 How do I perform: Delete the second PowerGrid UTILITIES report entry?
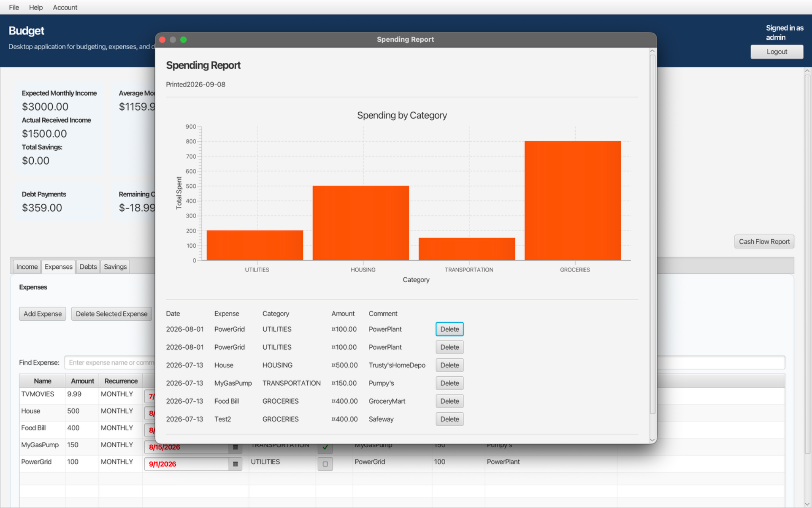[x=450, y=347]
